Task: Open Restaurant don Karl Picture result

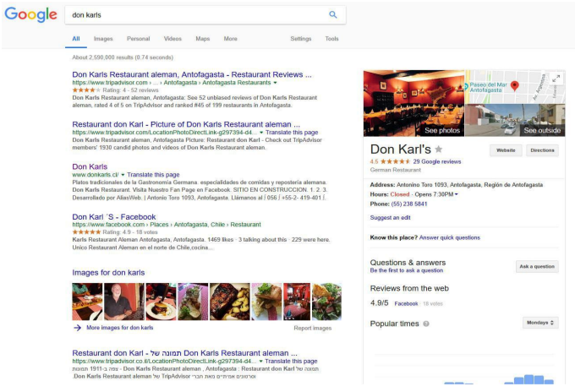Action: 186,124
